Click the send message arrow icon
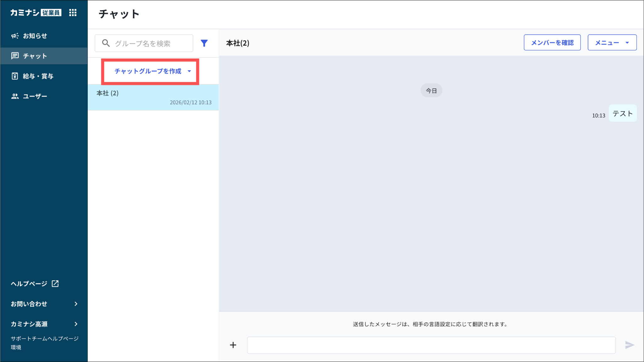The height and width of the screenshot is (362, 644). click(629, 345)
